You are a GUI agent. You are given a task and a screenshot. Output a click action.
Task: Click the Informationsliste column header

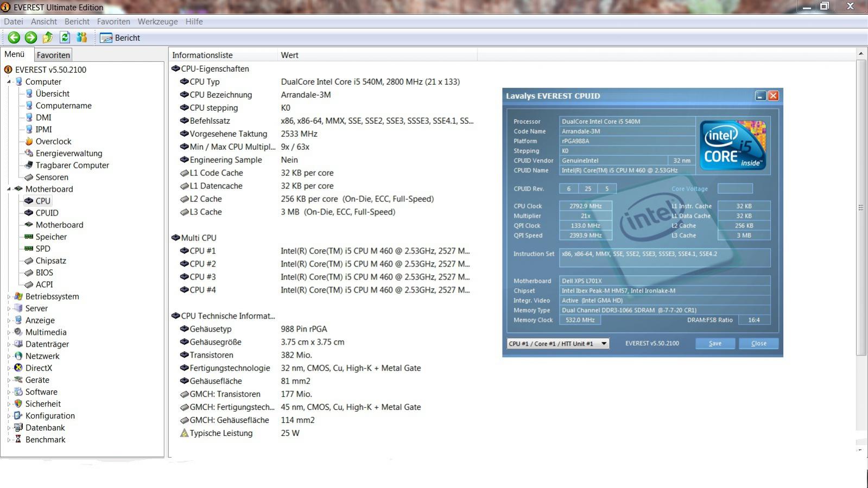(x=223, y=55)
